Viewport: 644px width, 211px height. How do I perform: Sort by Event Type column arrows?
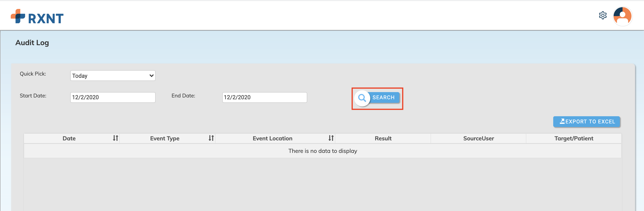click(211, 138)
